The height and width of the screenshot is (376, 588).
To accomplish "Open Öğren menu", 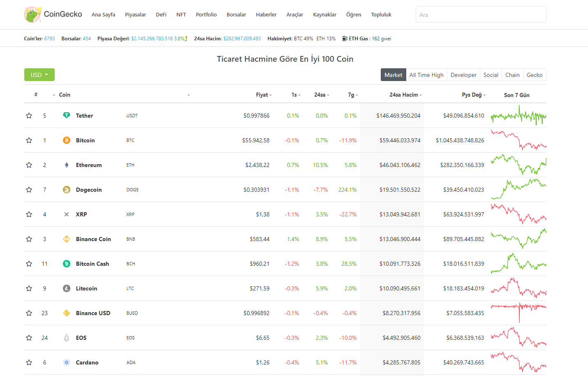I will [x=354, y=14].
